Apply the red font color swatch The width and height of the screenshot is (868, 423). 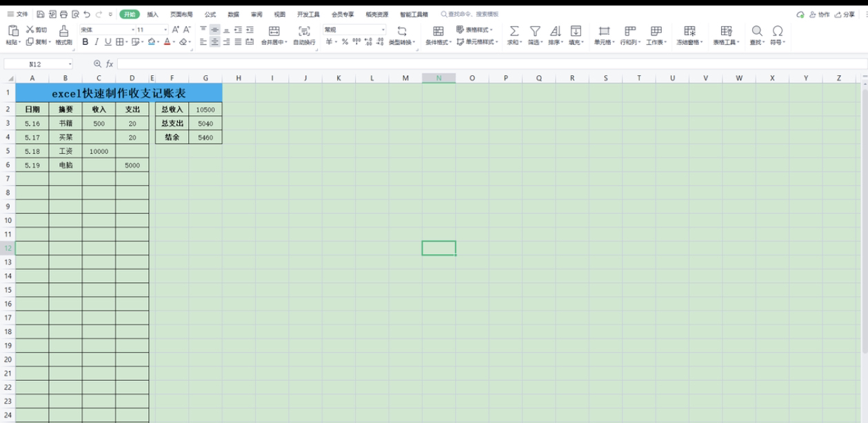coord(168,42)
